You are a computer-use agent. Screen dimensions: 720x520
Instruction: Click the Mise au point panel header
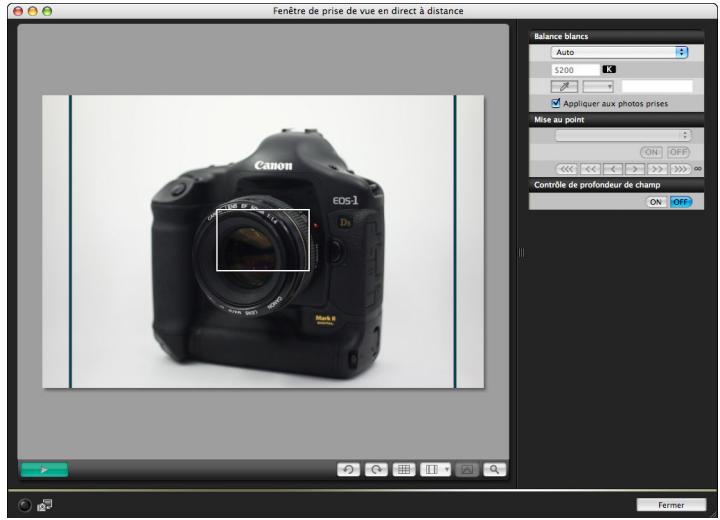tap(616, 120)
